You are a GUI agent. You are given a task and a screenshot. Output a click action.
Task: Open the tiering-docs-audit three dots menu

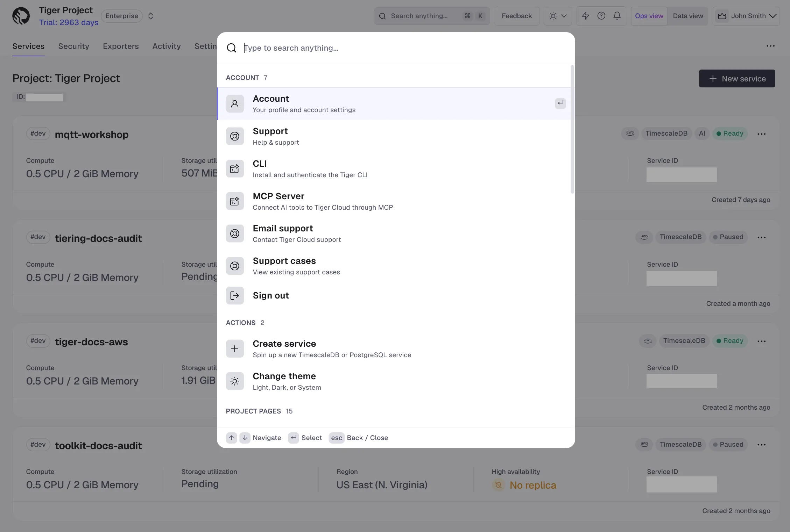pos(761,237)
